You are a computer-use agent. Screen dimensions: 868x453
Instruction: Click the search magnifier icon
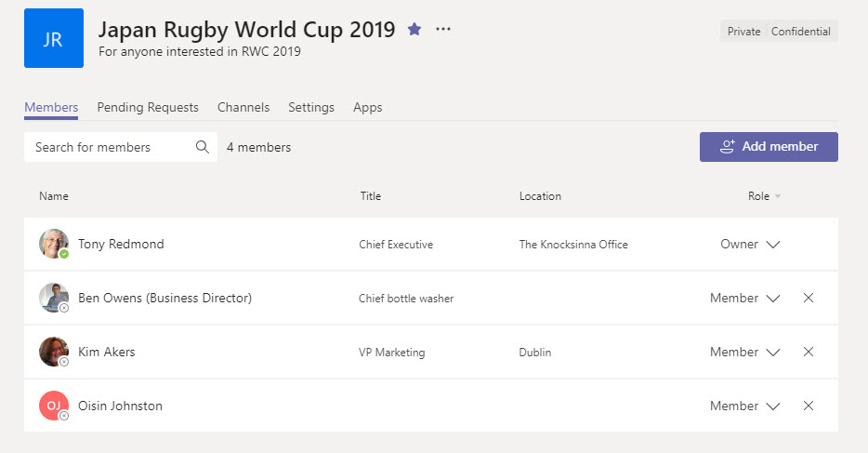tap(203, 147)
